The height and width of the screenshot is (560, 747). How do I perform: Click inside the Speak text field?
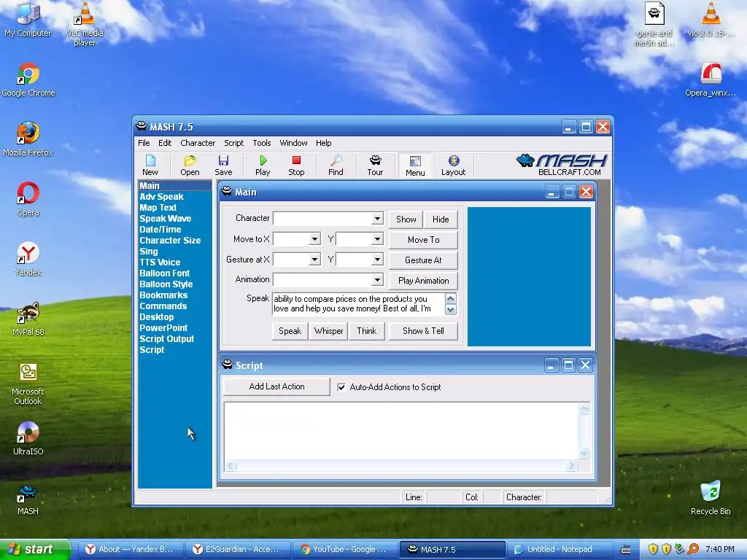pos(359,304)
